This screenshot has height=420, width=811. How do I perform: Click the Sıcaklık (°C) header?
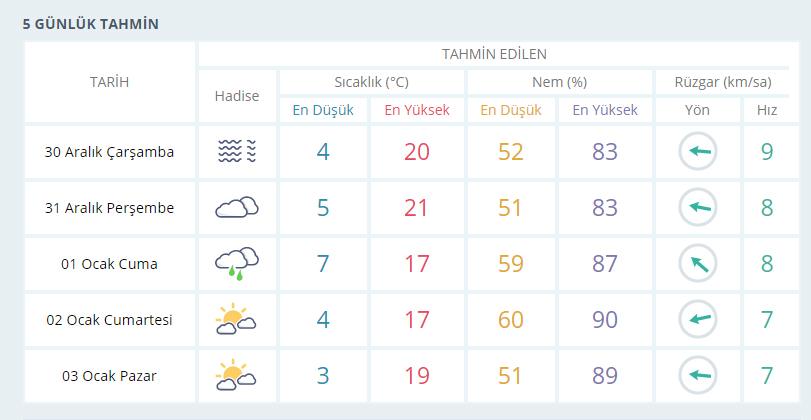pos(371,81)
